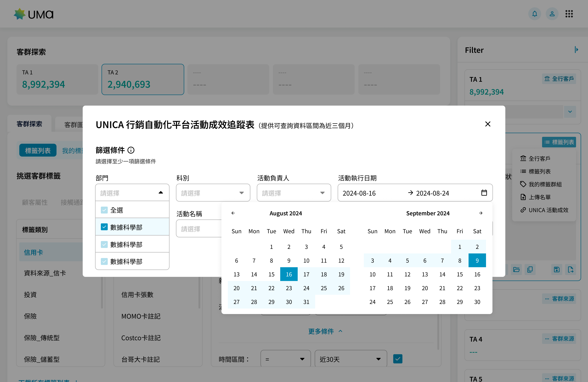
Task: Go to previous month arrow in calendar
Action: click(x=233, y=213)
